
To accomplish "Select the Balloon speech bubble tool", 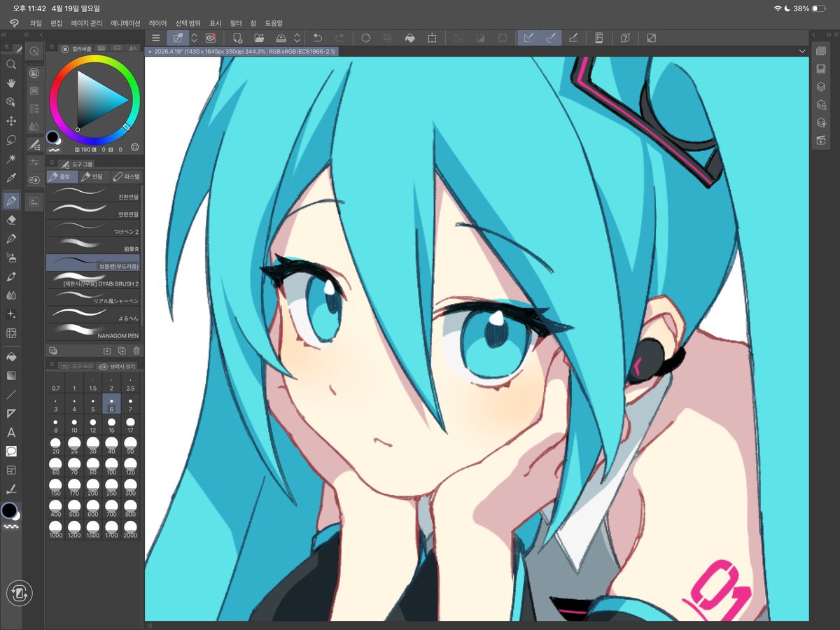I will 11,451.
